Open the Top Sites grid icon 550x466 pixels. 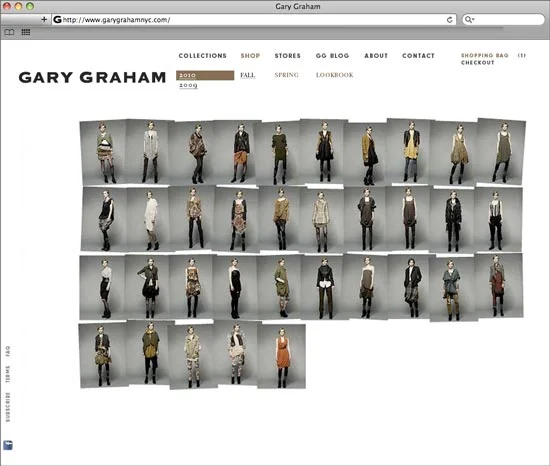click(26, 32)
